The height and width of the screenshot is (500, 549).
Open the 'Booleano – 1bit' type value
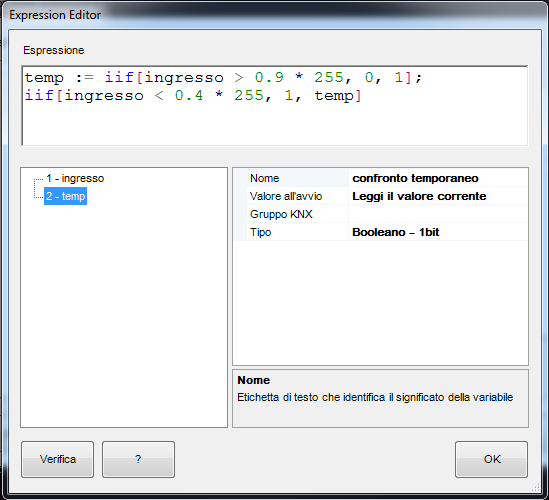click(438, 232)
